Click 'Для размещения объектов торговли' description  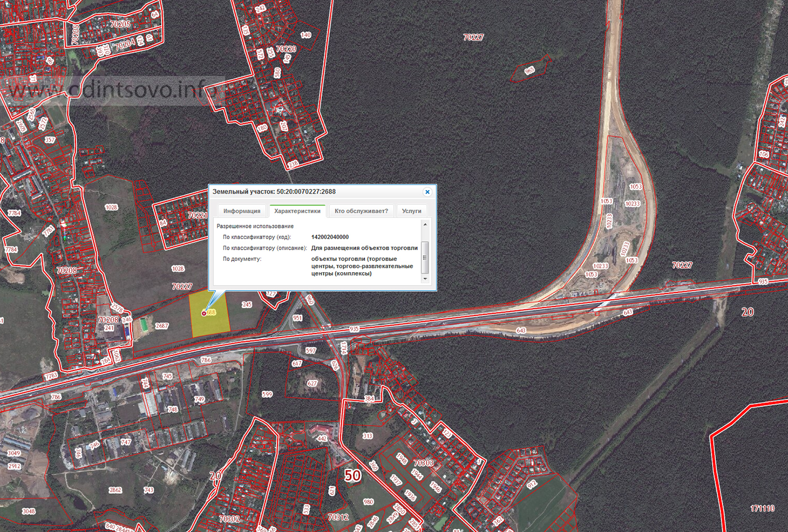pos(364,248)
